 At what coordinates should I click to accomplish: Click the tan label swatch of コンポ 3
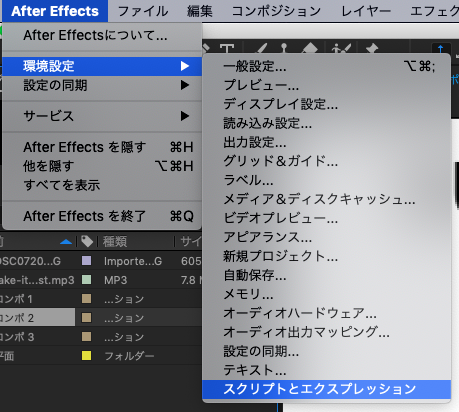pyautogui.click(x=87, y=337)
